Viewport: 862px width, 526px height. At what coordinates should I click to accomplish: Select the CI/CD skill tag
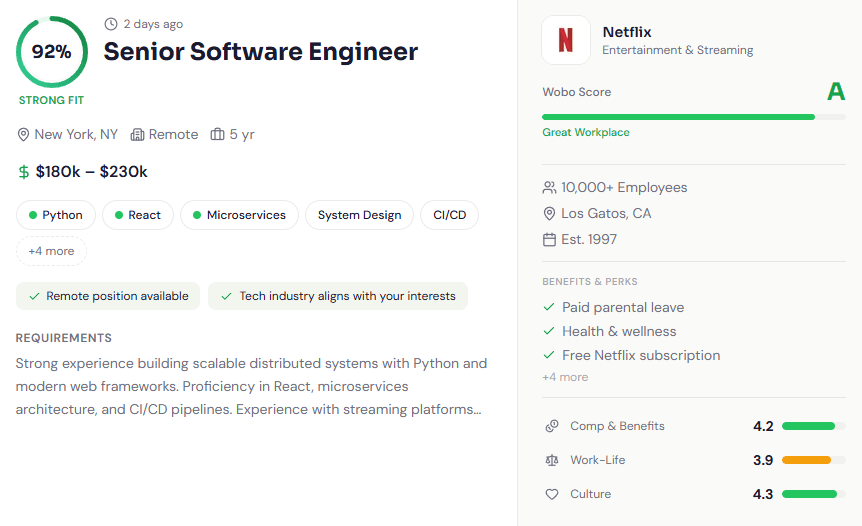point(450,215)
